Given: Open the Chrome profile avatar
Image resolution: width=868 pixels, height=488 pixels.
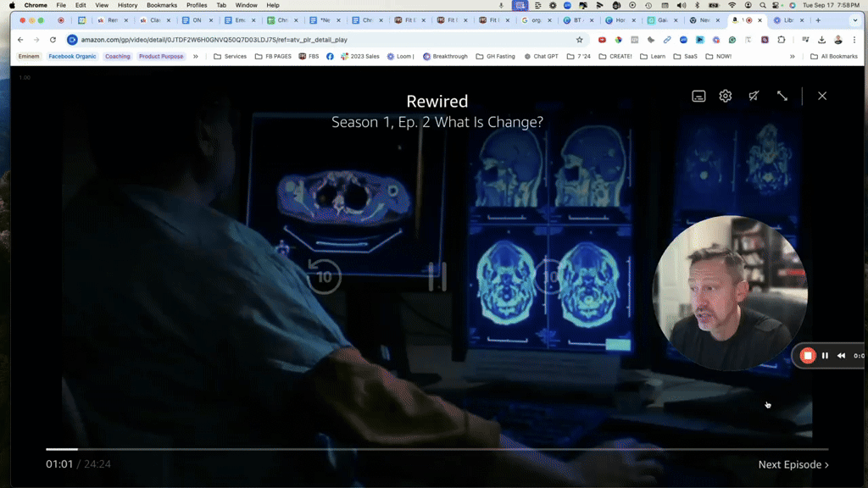Looking at the screenshot, I should pos(838,40).
